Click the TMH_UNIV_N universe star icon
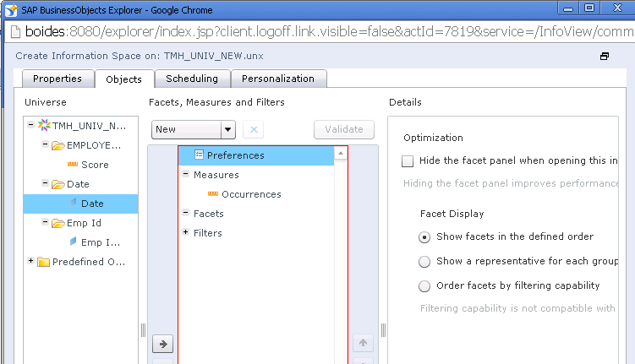 click(44, 125)
